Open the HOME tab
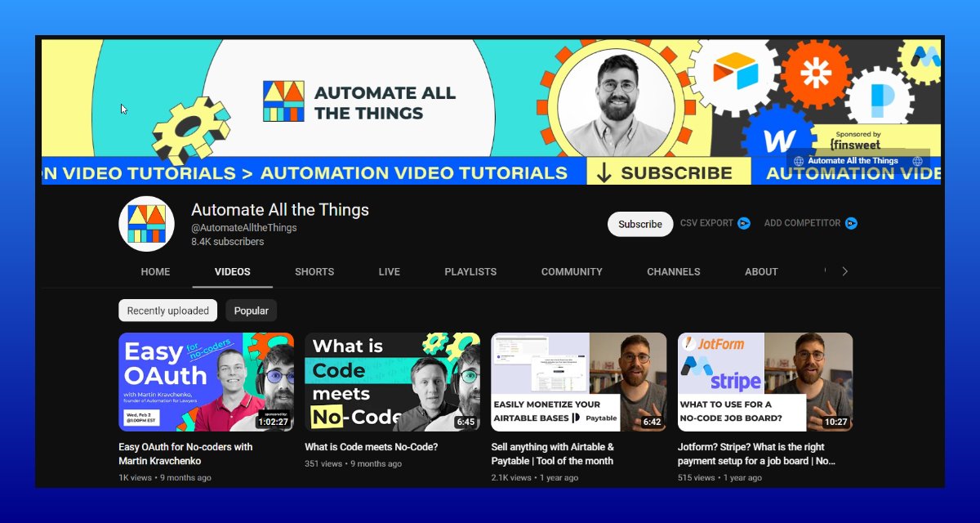The width and height of the screenshot is (980, 523). click(x=155, y=271)
